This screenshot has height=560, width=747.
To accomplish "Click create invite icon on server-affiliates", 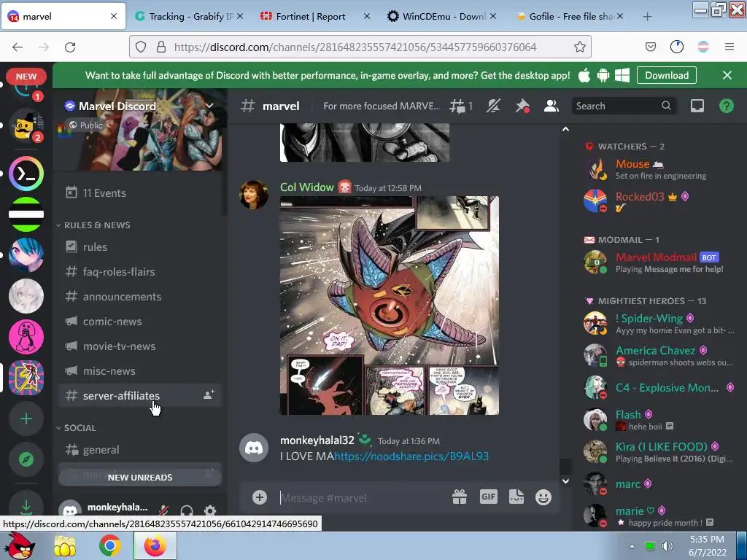I will pos(209,394).
